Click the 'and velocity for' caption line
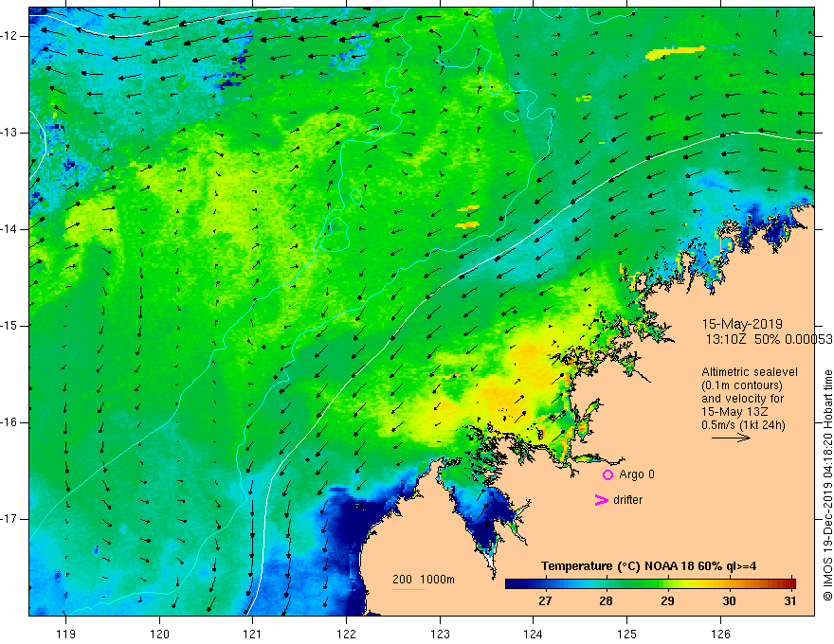 (742, 399)
